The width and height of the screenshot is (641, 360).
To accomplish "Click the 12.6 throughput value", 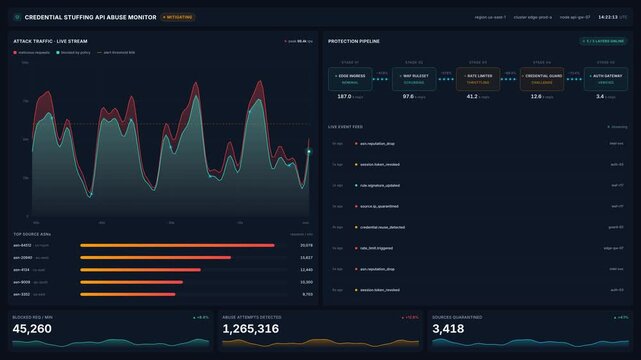I will 536,96.
